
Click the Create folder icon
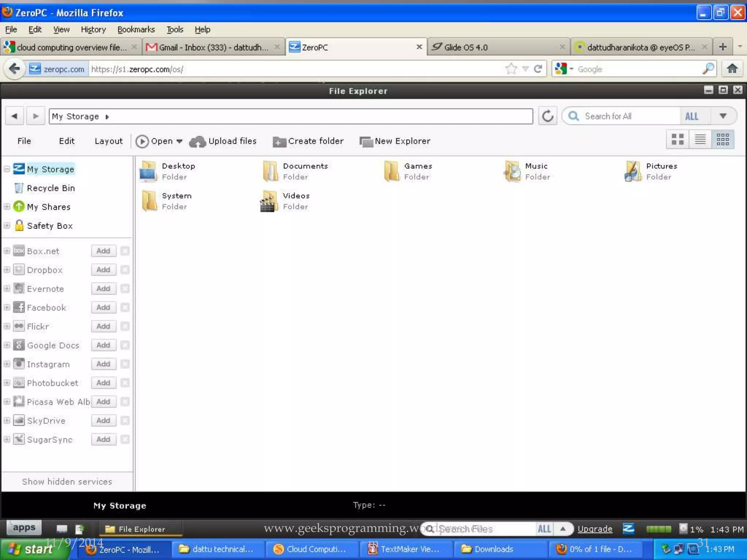(x=279, y=141)
